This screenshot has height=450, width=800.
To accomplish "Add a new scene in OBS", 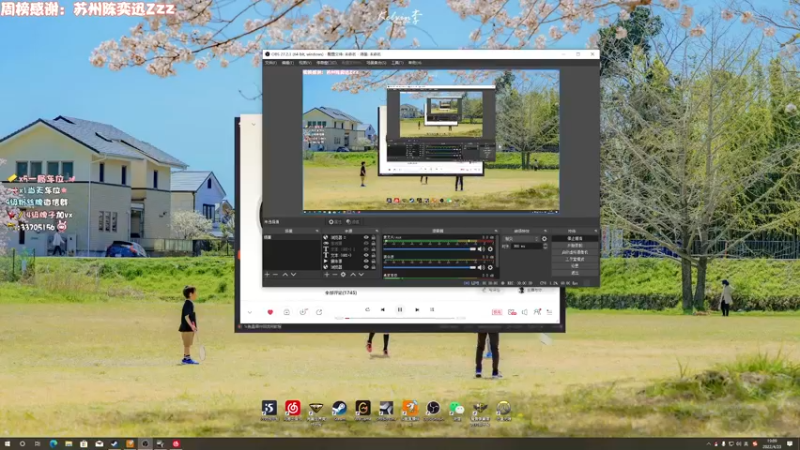I will [267, 274].
